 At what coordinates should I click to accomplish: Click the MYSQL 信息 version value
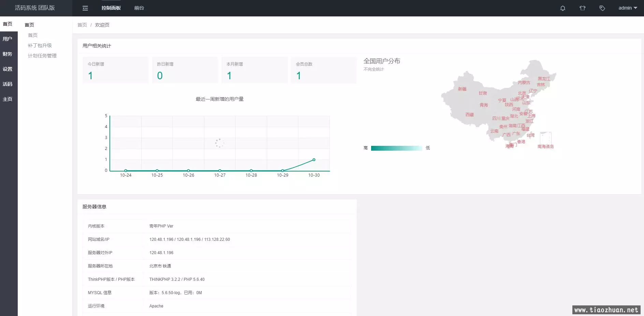point(176,293)
